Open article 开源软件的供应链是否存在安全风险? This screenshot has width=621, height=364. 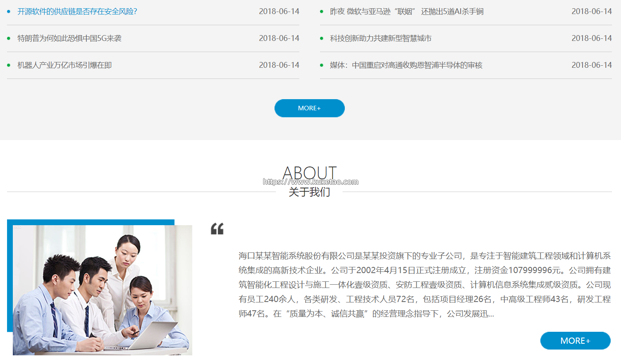[x=77, y=12]
